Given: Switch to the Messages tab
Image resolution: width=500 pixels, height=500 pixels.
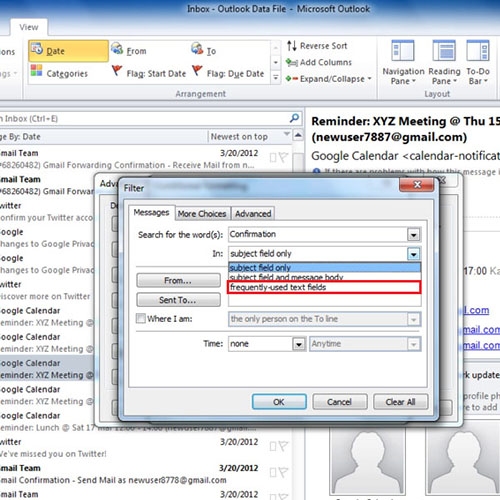Looking at the screenshot, I should [151, 213].
